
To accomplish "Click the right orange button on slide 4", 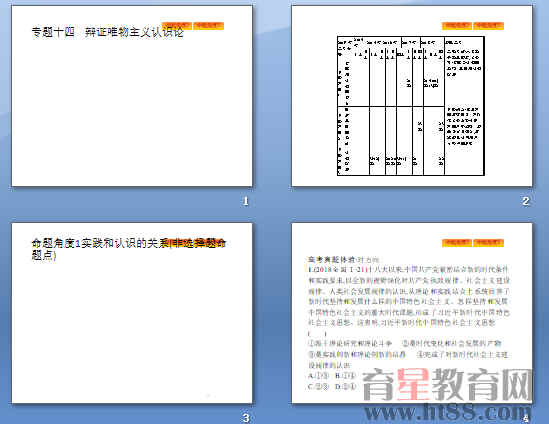I will coord(488,243).
